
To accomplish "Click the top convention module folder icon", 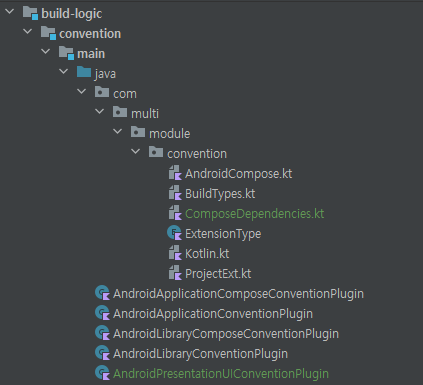I will point(48,33).
